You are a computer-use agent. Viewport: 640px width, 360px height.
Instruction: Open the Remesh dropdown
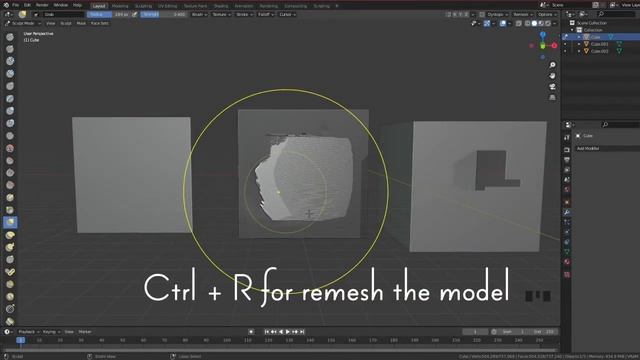pyautogui.click(x=522, y=14)
